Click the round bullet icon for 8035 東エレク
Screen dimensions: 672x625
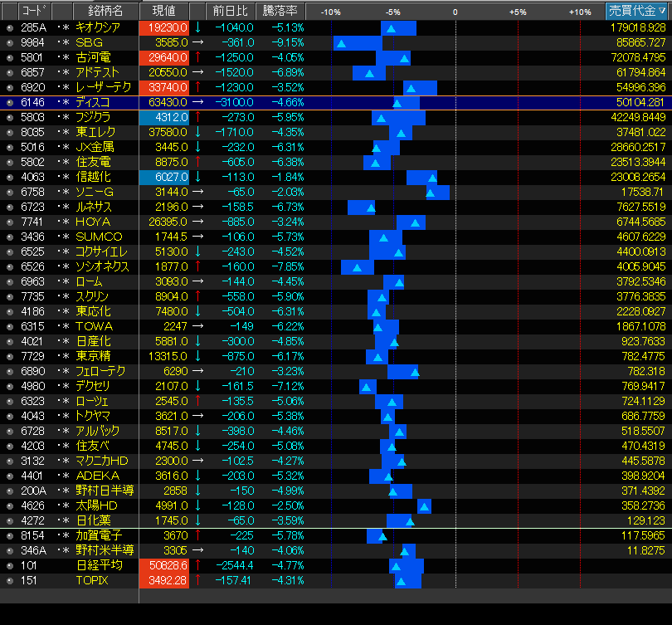click(10, 133)
